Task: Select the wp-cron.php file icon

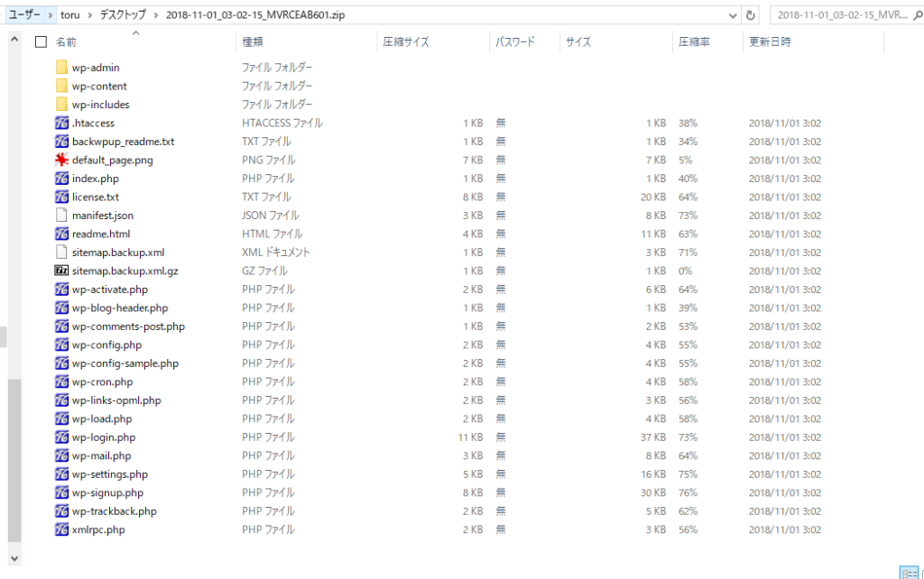Action: (x=61, y=381)
